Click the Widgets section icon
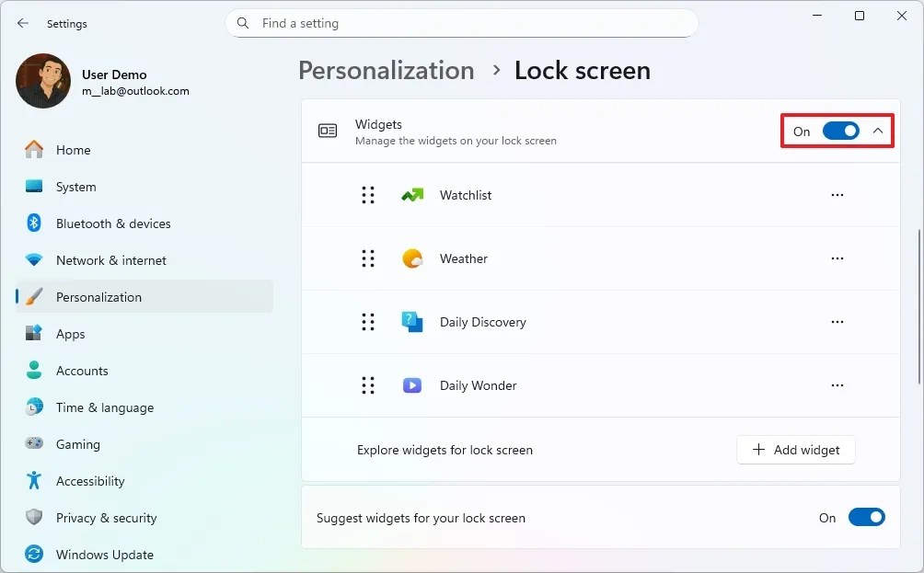Screen dimensions: 924x573 (x=328, y=131)
